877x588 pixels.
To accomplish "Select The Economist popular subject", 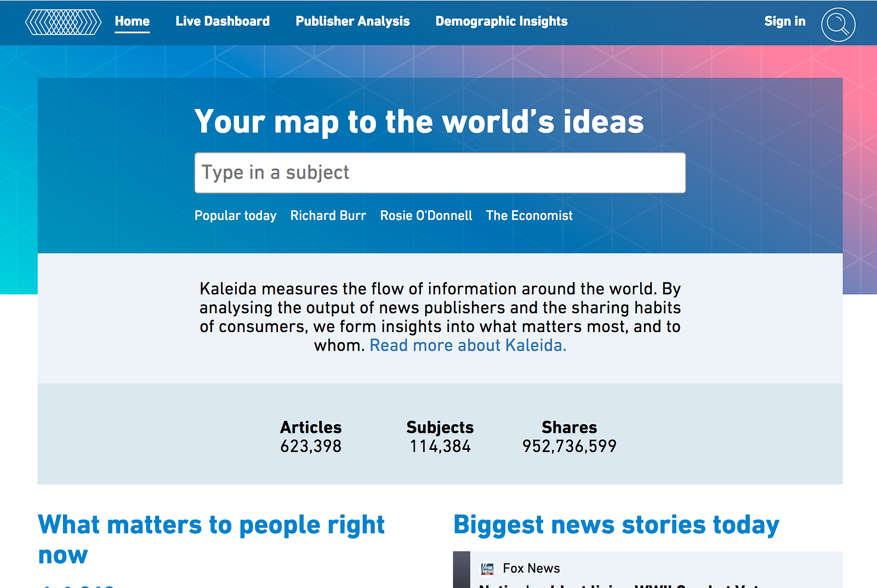I will 529,215.
